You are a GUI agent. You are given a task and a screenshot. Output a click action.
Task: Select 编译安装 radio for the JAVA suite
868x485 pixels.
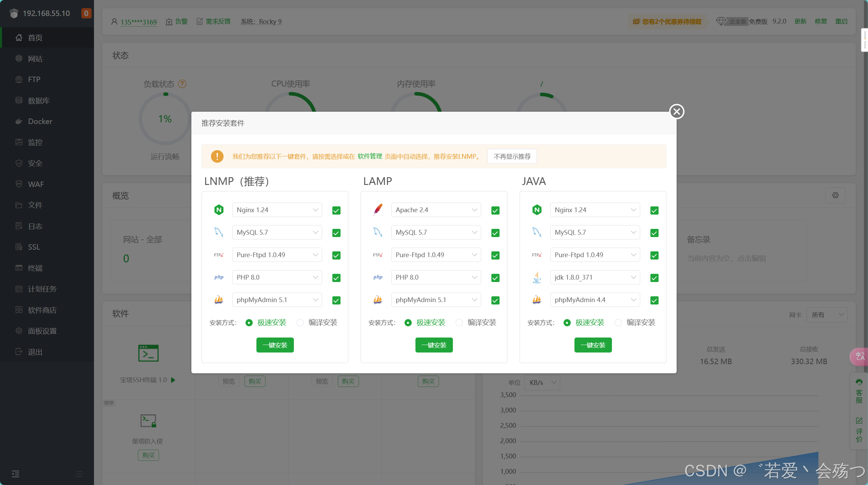[618, 323]
